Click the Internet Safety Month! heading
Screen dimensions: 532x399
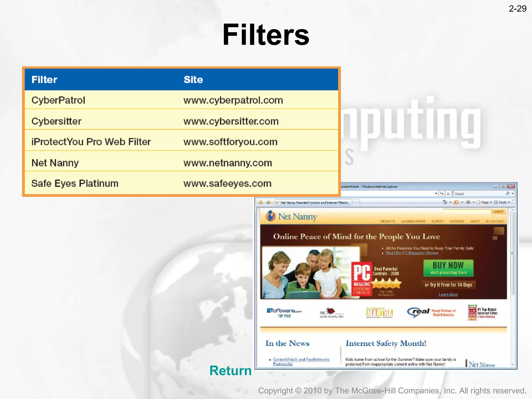pos(386,343)
